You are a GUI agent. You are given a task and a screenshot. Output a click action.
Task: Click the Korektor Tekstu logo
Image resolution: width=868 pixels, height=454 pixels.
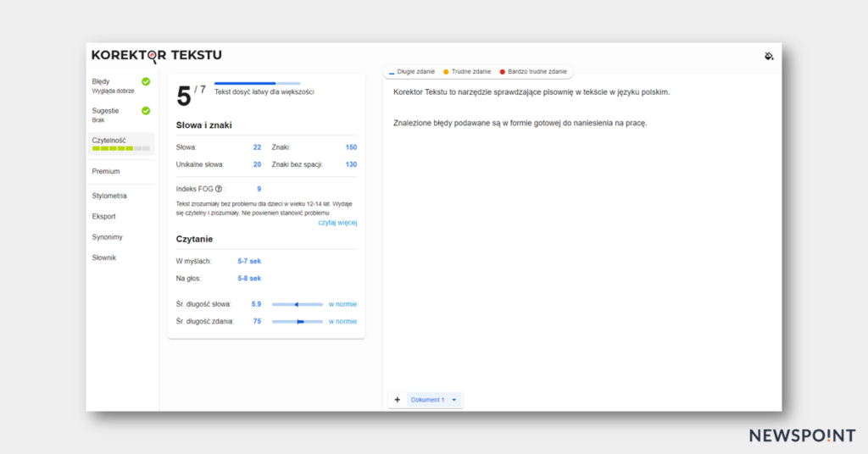157,55
